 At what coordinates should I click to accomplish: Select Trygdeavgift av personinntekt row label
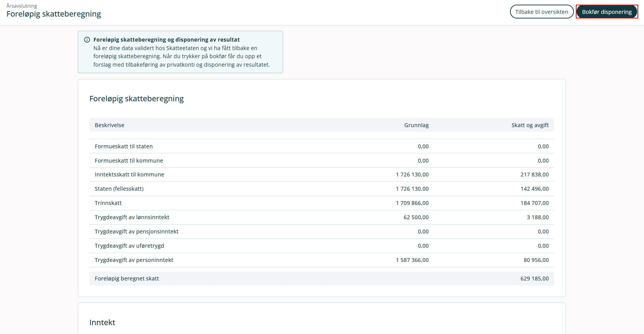click(x=134, y=260)
